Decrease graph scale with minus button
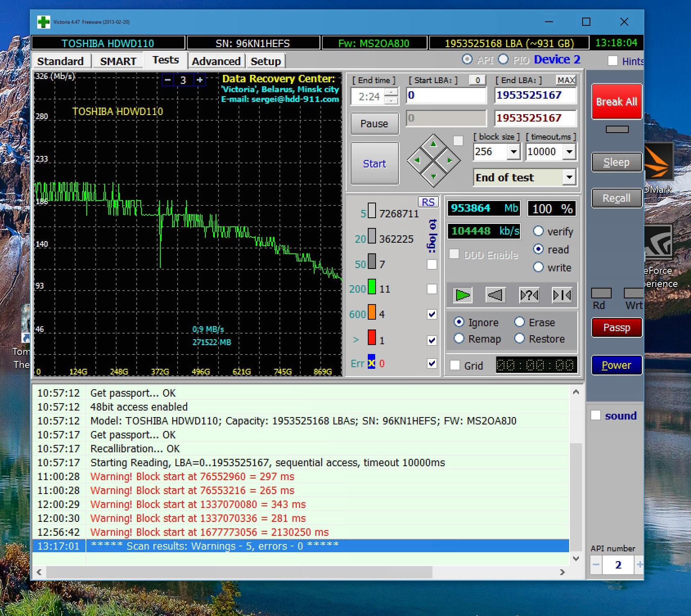Image resolution: width=691 pixels, height=616 pixels. [x=168, y=80]
